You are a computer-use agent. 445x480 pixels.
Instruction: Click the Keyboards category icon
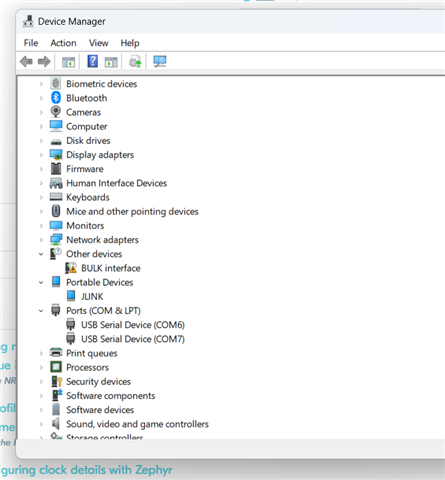click(x=56, y=197)
